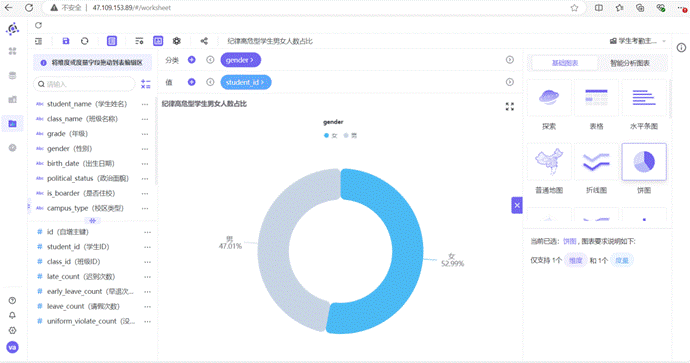Open the gear settings icon in toolbar

(x=176, y=41)
